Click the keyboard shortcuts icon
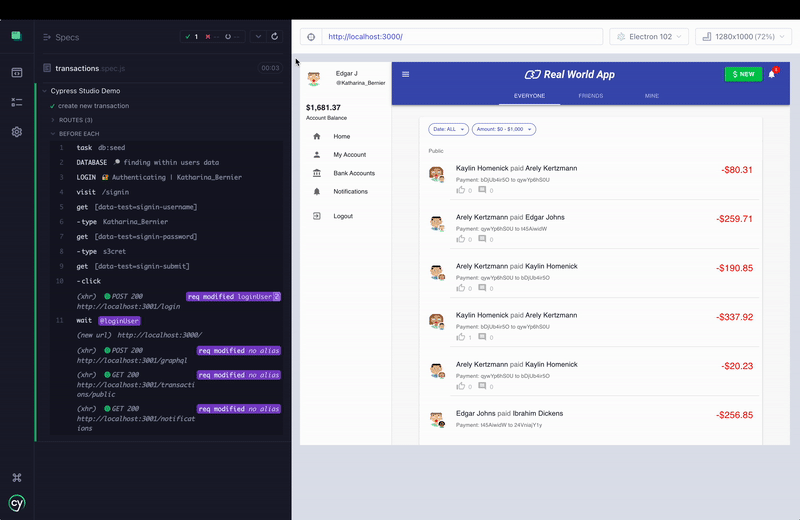 coord(17,478)
